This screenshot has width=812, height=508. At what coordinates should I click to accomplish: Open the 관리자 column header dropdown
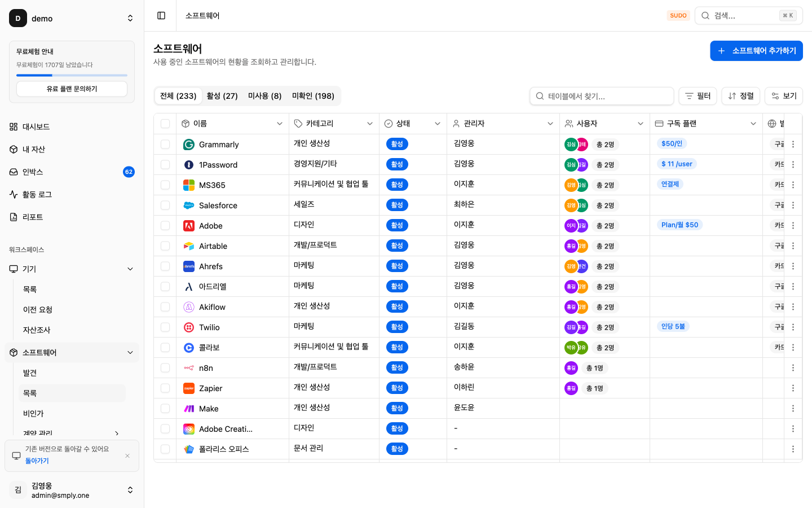click(550, 124)
